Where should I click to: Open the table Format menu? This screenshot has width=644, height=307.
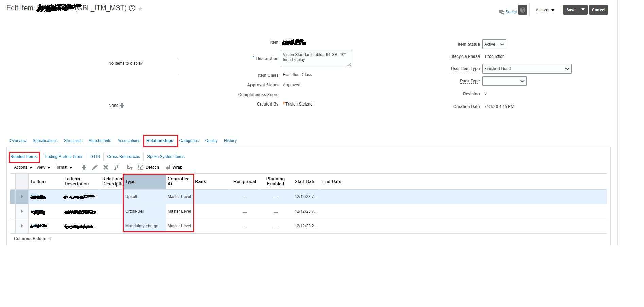tap(64, 167)
